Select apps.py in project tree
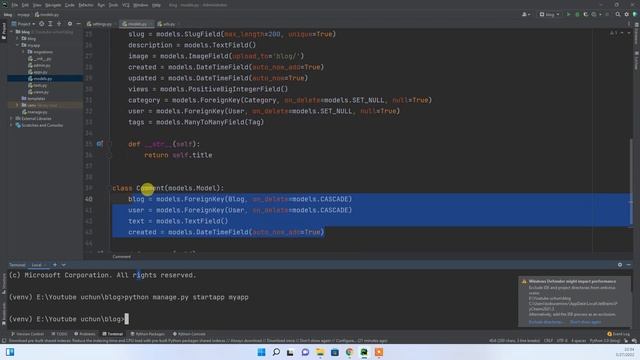 pos(38,72)
